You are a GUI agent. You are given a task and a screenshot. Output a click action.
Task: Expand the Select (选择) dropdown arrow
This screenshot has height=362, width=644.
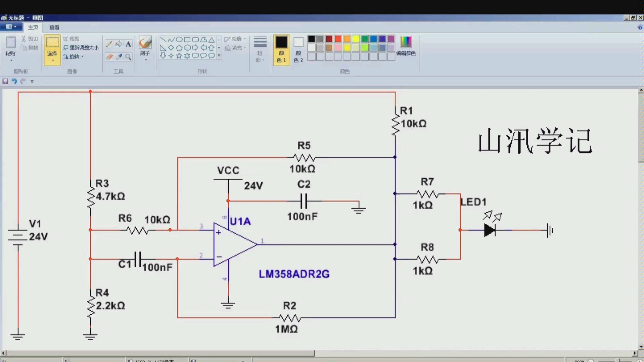pos(52,61)
